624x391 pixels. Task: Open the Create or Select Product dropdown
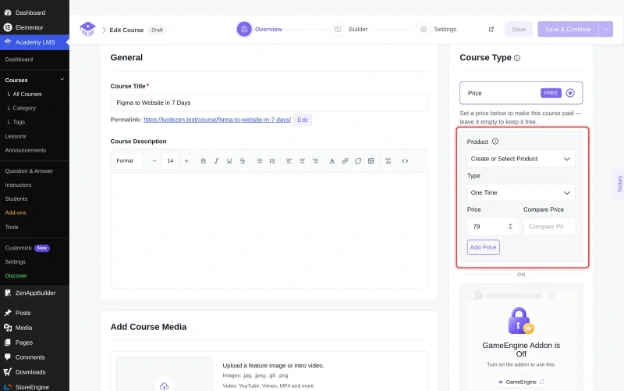[x=521, y=159]
